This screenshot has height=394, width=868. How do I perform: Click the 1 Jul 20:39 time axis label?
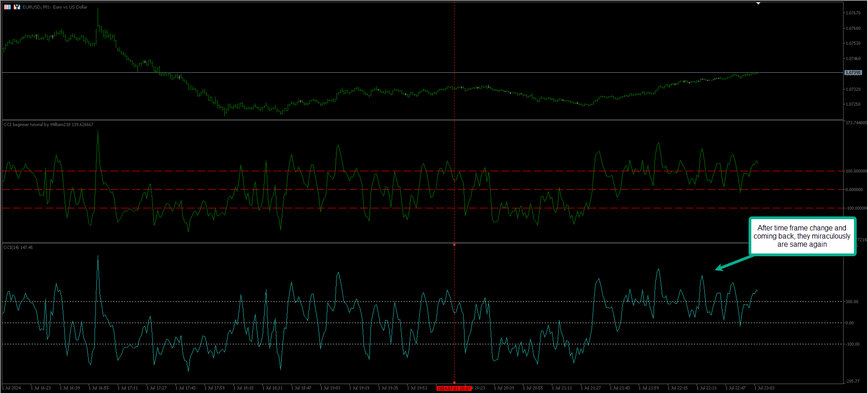[504, 388]
